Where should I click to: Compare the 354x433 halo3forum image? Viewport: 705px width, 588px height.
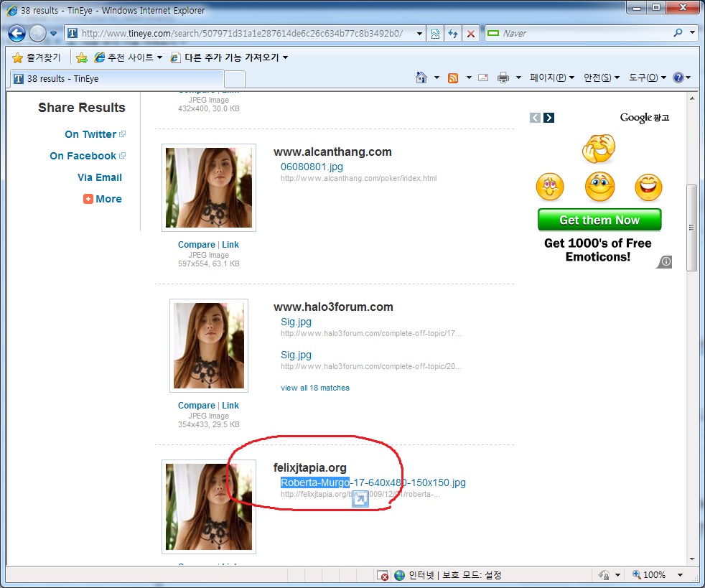tap(197, 406)
